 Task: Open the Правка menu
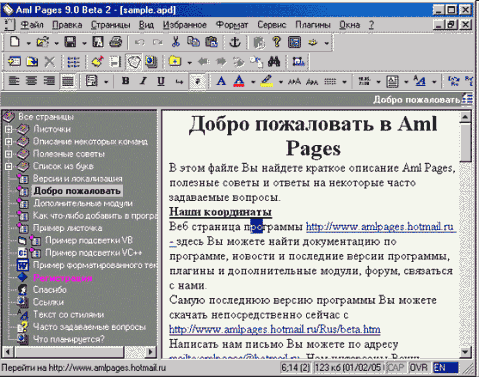(x=67, y=25)
